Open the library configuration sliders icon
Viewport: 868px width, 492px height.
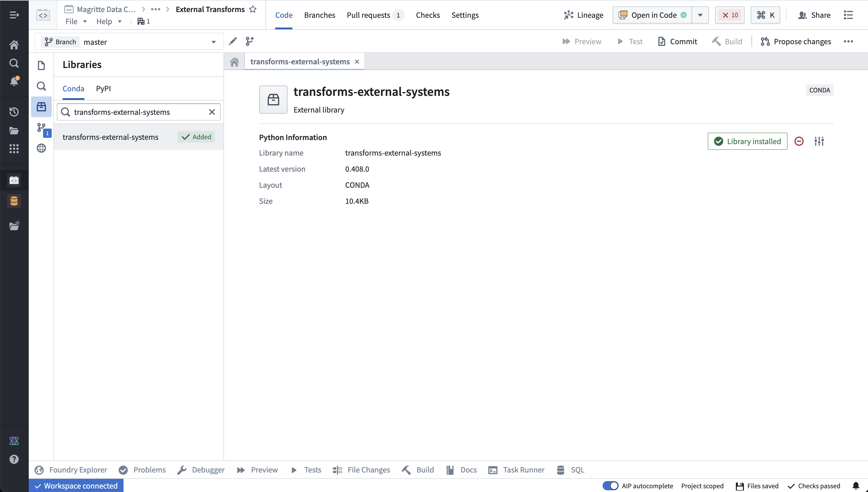pyautogui.click(x=819, y=141)
